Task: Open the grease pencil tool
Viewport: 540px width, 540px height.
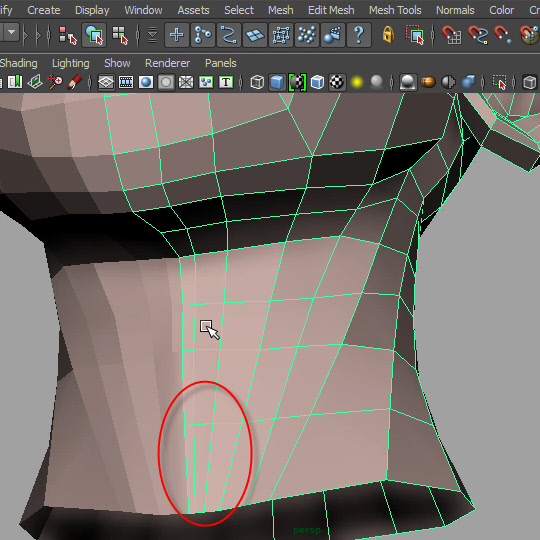Action: [x=74, y=82]
